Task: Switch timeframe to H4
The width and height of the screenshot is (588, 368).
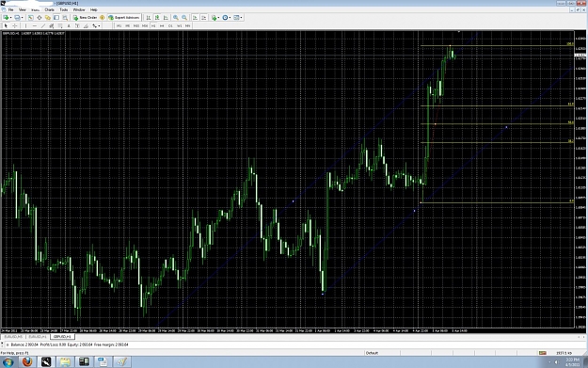Action: pos(162,26)
